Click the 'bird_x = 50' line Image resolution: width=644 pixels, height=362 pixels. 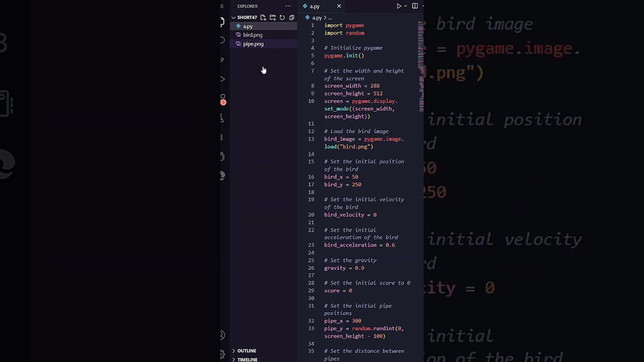pos(341,177)
